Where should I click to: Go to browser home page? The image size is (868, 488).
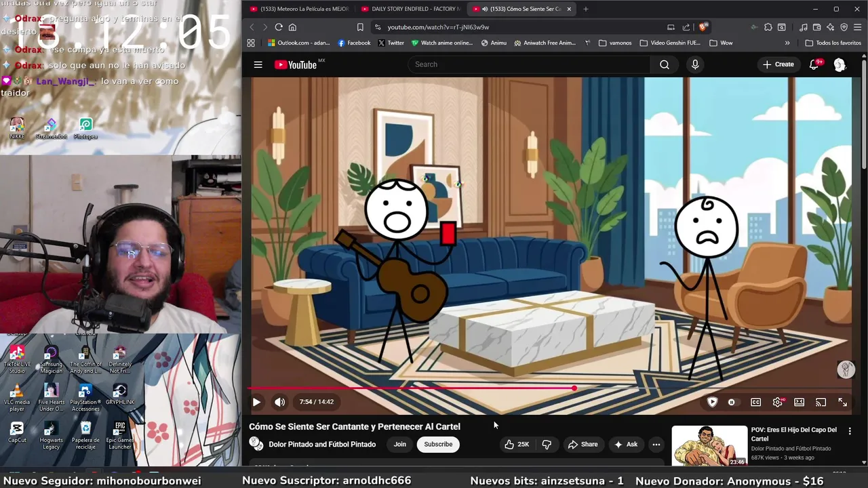coord(292,27)
